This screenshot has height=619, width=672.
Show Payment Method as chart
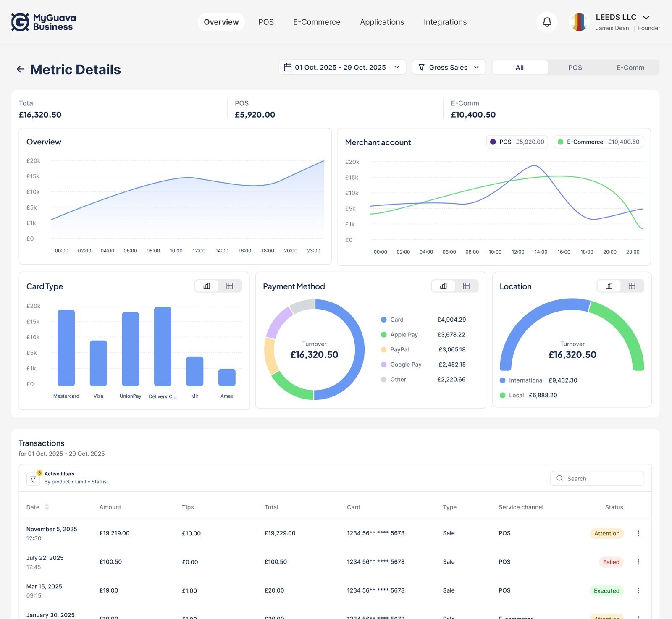(x=444, y=286)
